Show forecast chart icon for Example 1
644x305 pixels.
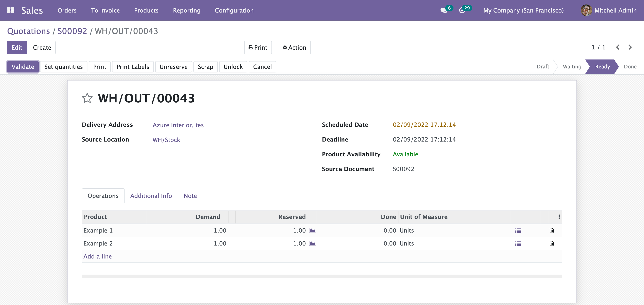click(x=312, y=231)
